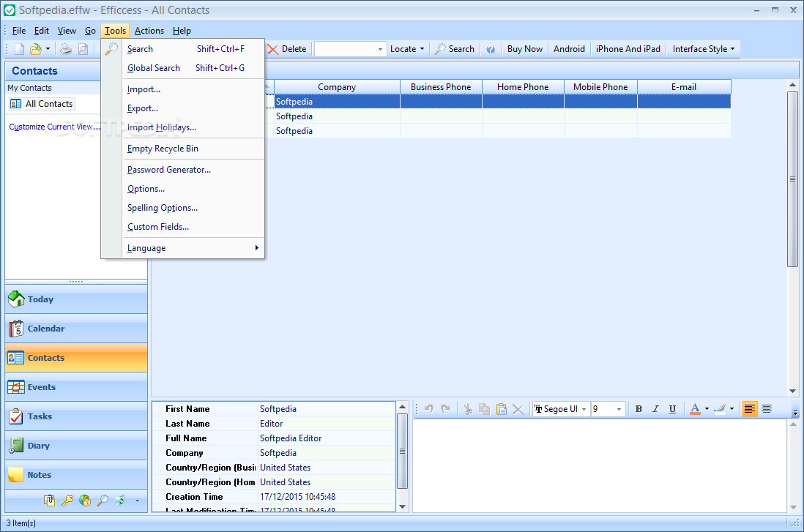This screenshot has width=804, height=532.
Task: Open the Events navigation section
Action: click(76, 387)
